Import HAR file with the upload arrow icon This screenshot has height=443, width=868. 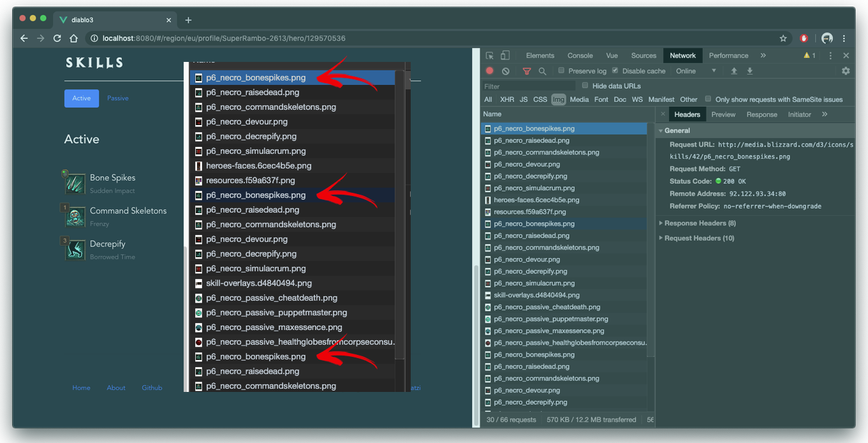pyautogui.click(x=734, y=71)
